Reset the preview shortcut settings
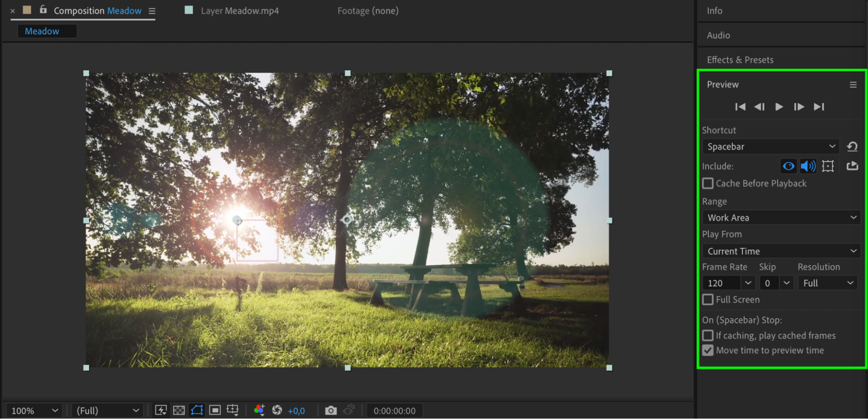The image size is (868, 419). click(x=852, y=146)
